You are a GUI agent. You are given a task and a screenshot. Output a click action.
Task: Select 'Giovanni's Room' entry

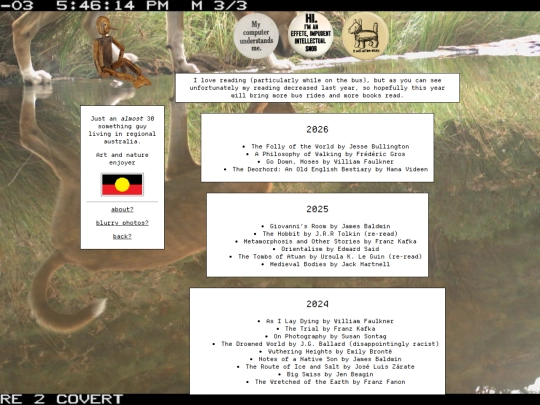click(330, 226)
